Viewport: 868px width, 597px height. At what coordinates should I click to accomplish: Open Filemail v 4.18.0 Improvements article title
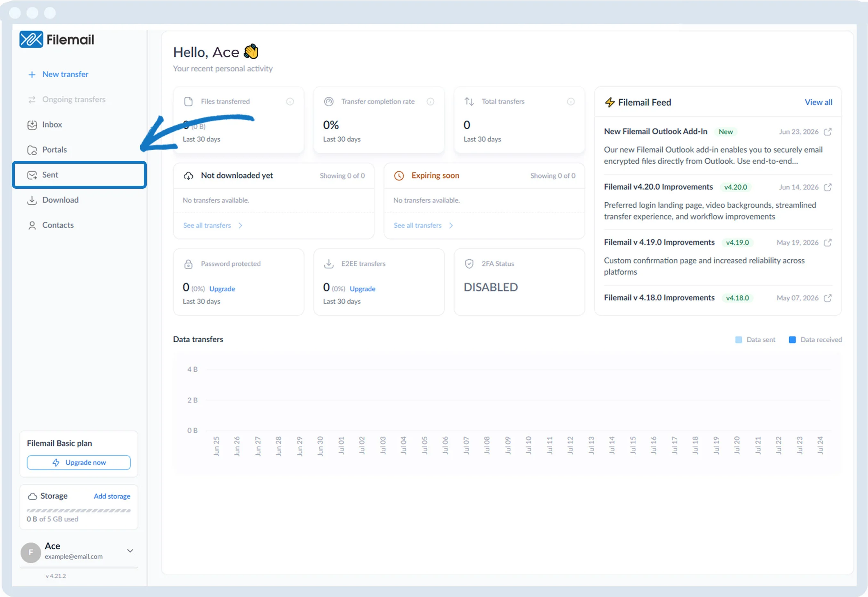[659, 297]
